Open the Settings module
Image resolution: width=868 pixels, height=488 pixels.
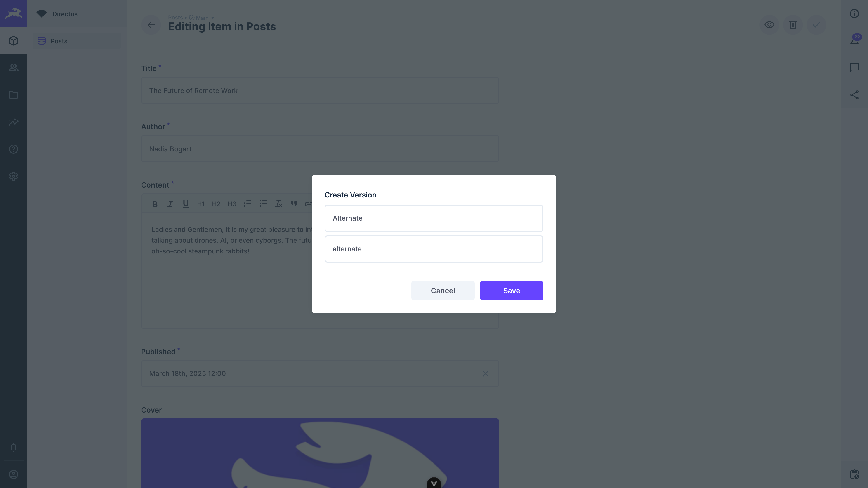(x=14, y=176)
